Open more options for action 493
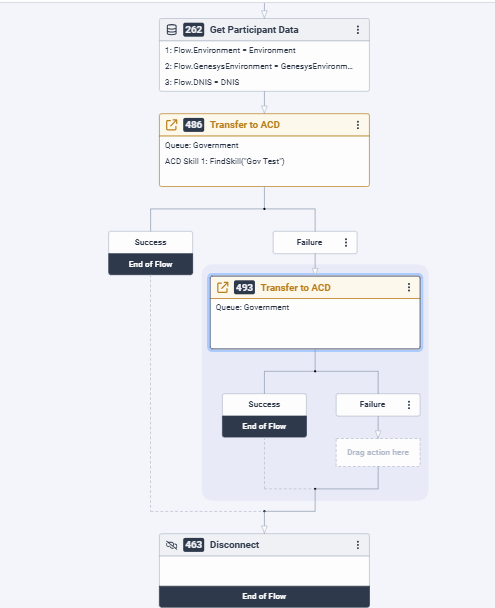Viewport: 495px width, 608px height. [x=409, y=287]
